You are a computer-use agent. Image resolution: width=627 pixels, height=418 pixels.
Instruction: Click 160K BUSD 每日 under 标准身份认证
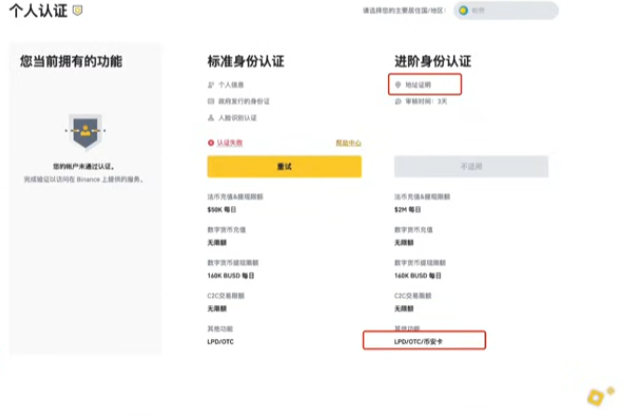tap(230, 276)
